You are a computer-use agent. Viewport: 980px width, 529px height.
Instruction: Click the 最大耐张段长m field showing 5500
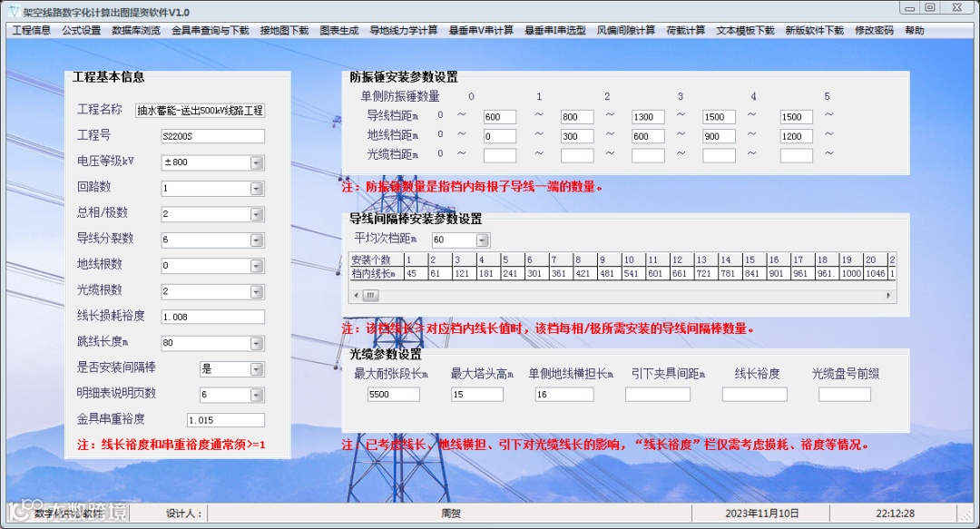(x=394, y=395)
